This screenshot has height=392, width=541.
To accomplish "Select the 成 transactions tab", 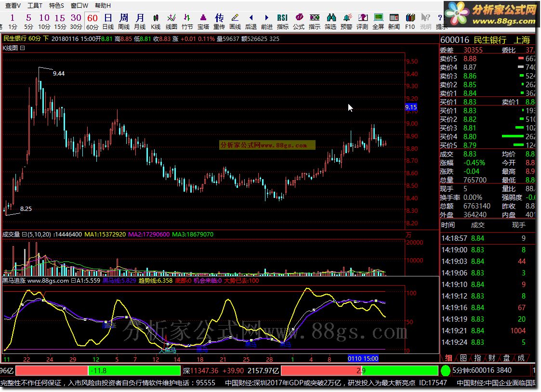I will 521,358.
